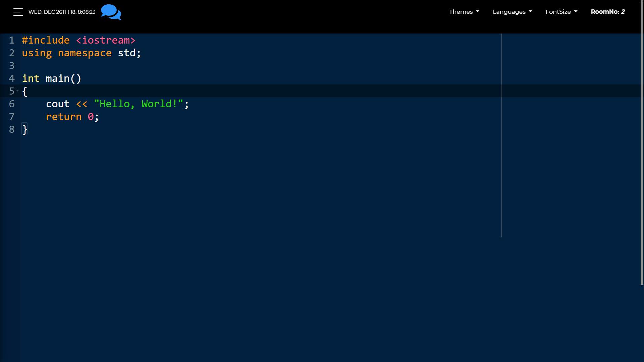Screen dimensions: 644x362
Task: Click the return keyword on line 7
Action: [64, 117]
